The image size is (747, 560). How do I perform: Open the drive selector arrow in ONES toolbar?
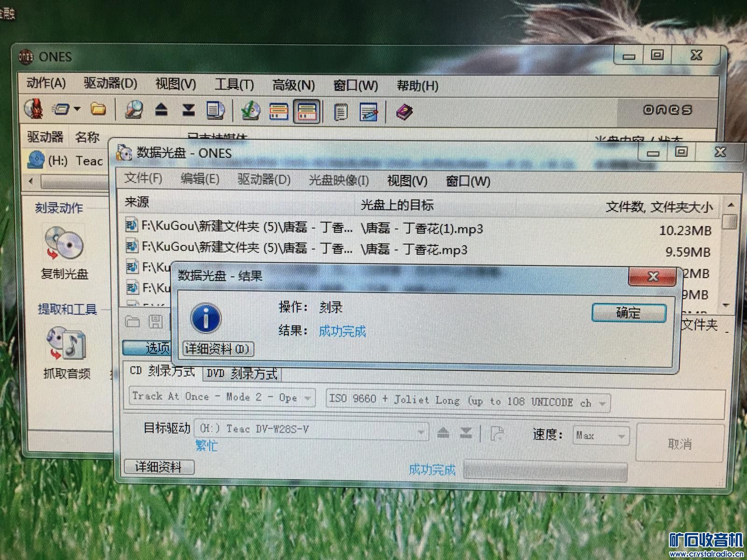tap(77, 109)
